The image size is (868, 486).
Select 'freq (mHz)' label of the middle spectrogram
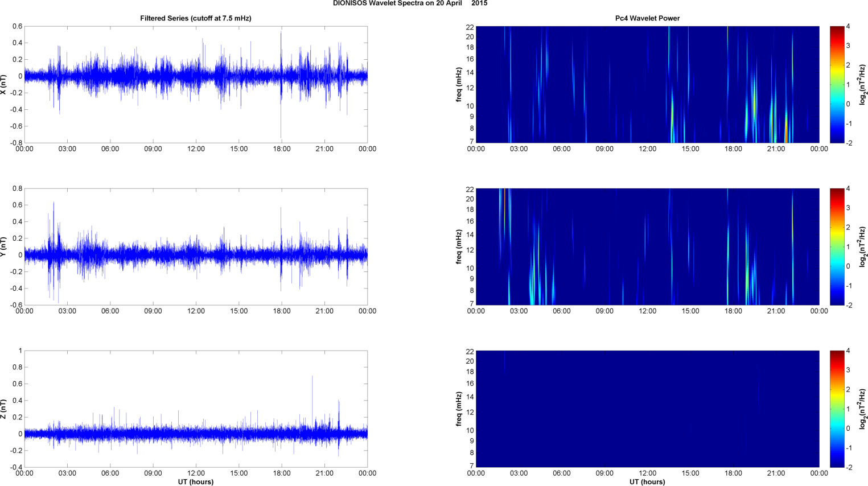point(459,246)
